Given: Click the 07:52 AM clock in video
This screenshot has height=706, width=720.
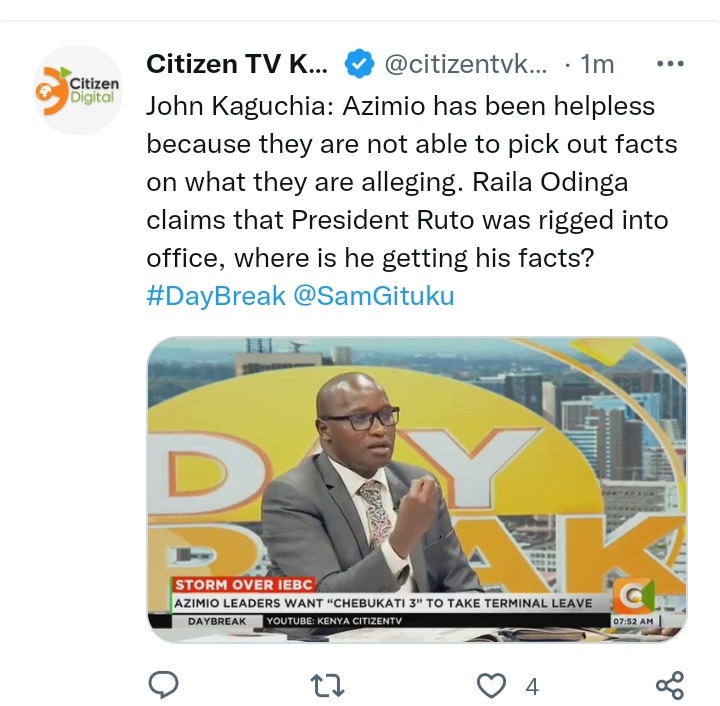Looking at the screenshot, I should tap(633, 621).
